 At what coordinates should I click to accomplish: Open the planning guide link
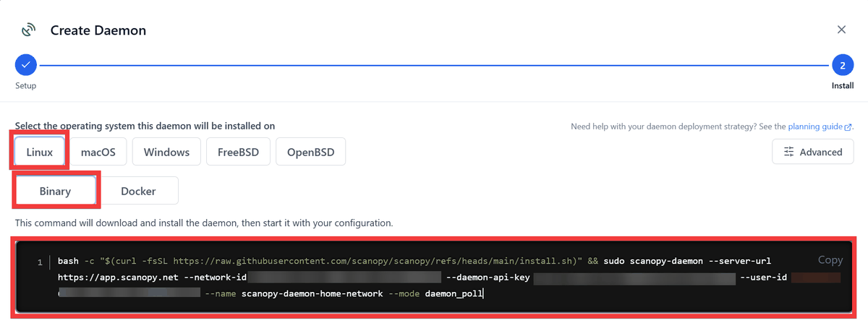click(815, 126)
